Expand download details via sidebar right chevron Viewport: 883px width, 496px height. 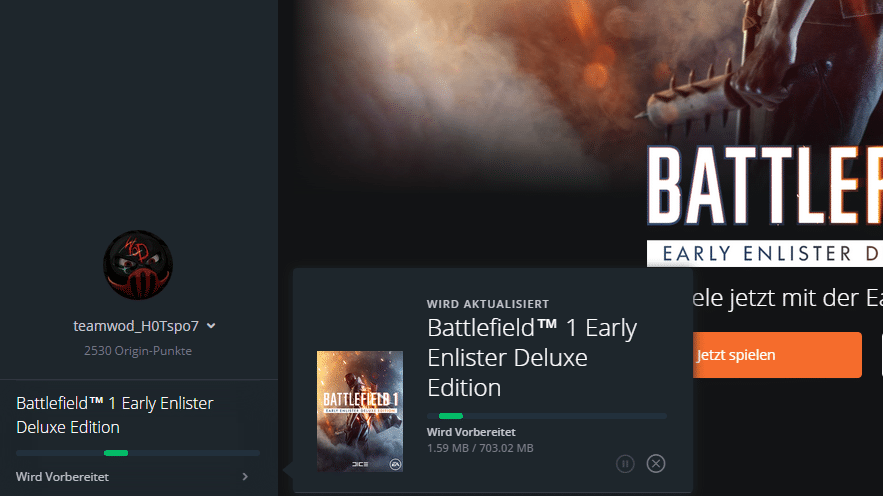245,477
